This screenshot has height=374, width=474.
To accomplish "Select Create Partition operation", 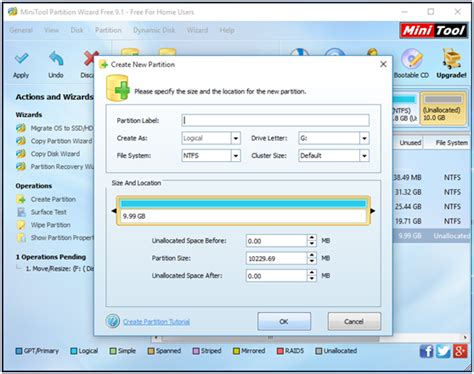I will click(46, 199).
